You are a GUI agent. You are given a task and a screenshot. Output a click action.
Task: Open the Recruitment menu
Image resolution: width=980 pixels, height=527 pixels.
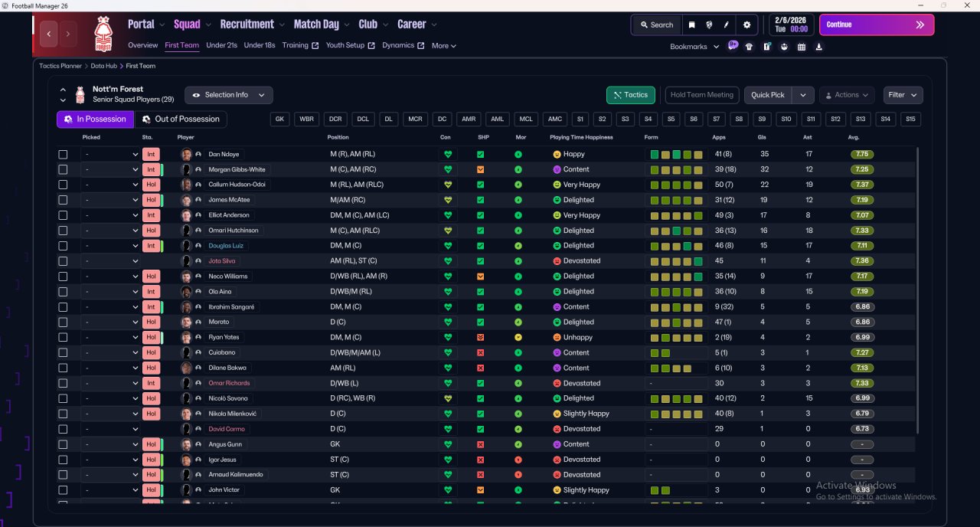point(252,25)
